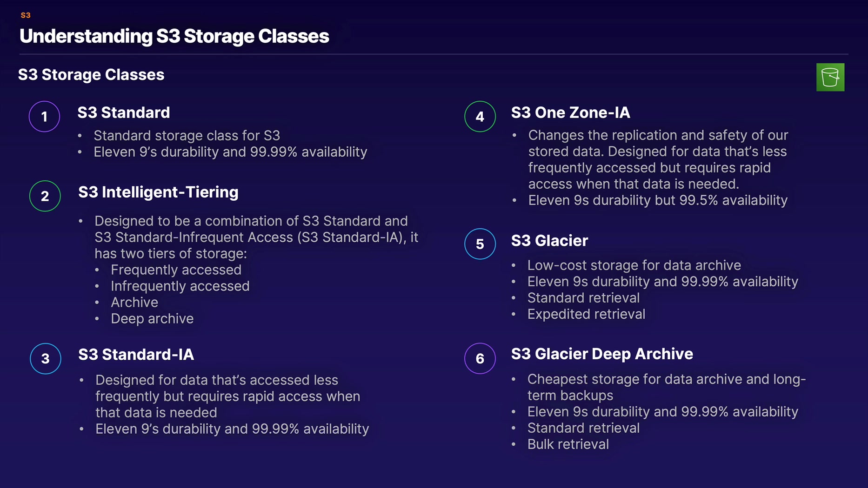Click the numbered circle 1 icon
Screen dimensions: 868x488
45,116
